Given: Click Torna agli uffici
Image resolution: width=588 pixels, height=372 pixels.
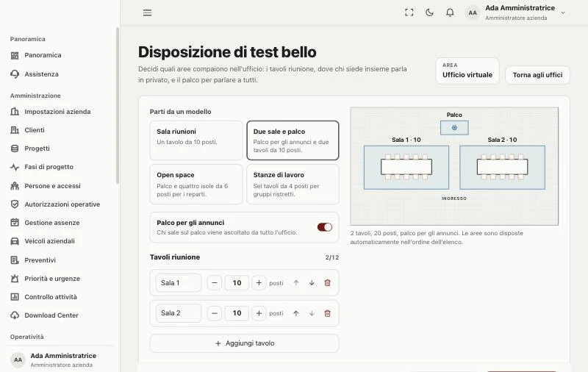Looking at the screenshot, I should click(x=537, y=75).
